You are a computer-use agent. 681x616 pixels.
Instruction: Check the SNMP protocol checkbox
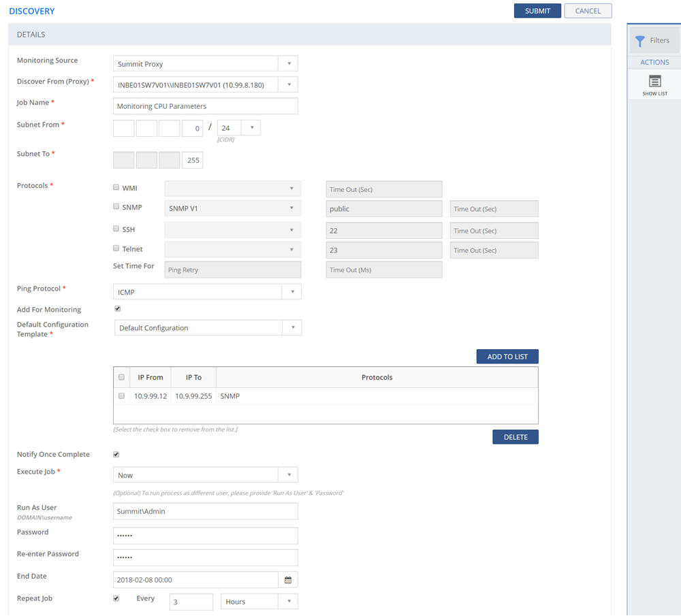click(116, 207)
